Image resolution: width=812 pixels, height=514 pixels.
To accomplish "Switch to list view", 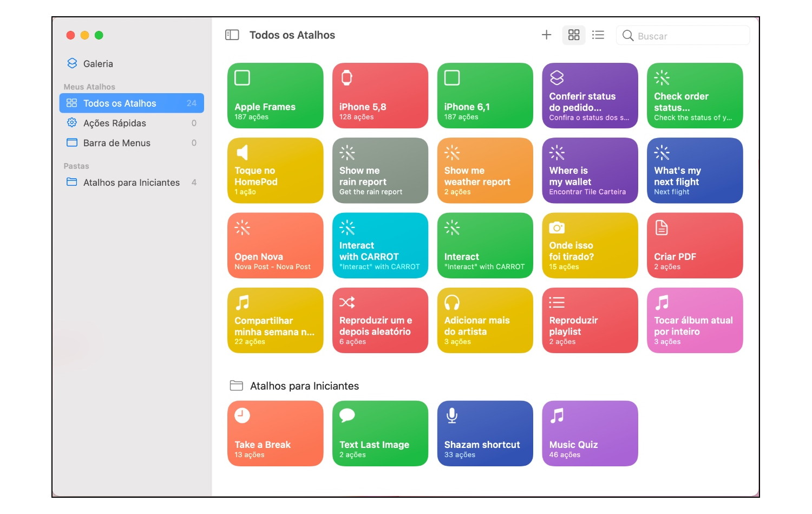I will pos(598,35).
